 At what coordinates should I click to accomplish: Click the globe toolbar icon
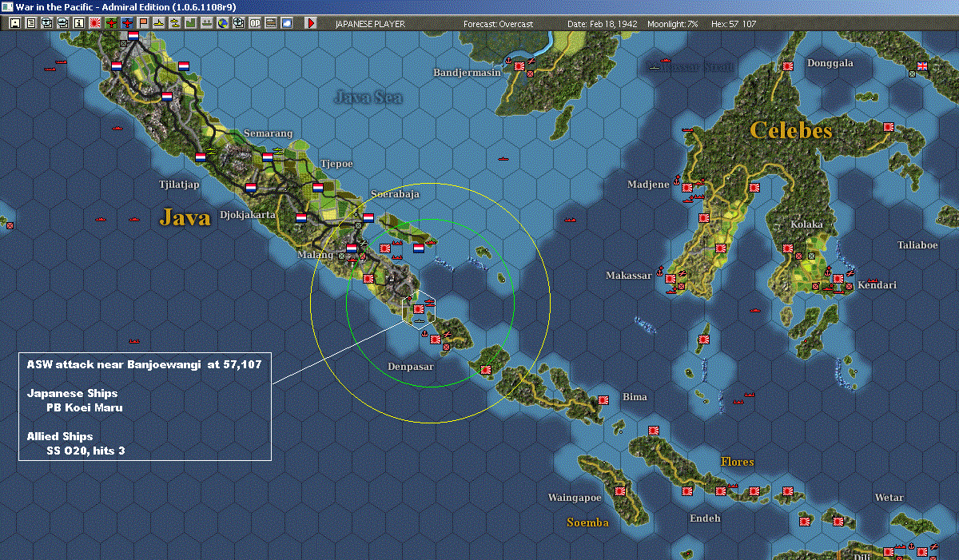(223, 23)
